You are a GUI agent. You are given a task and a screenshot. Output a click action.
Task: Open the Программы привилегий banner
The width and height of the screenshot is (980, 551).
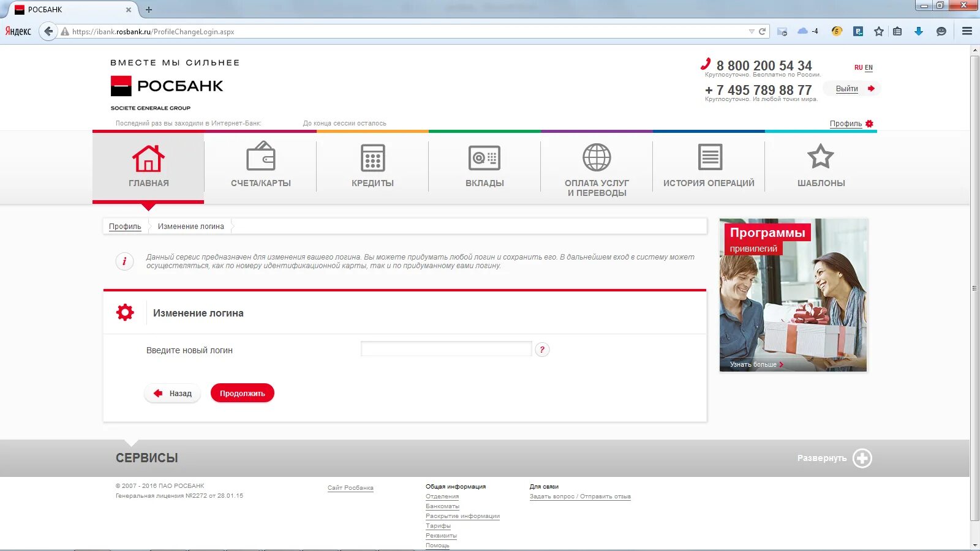click(x=793, y=295)
